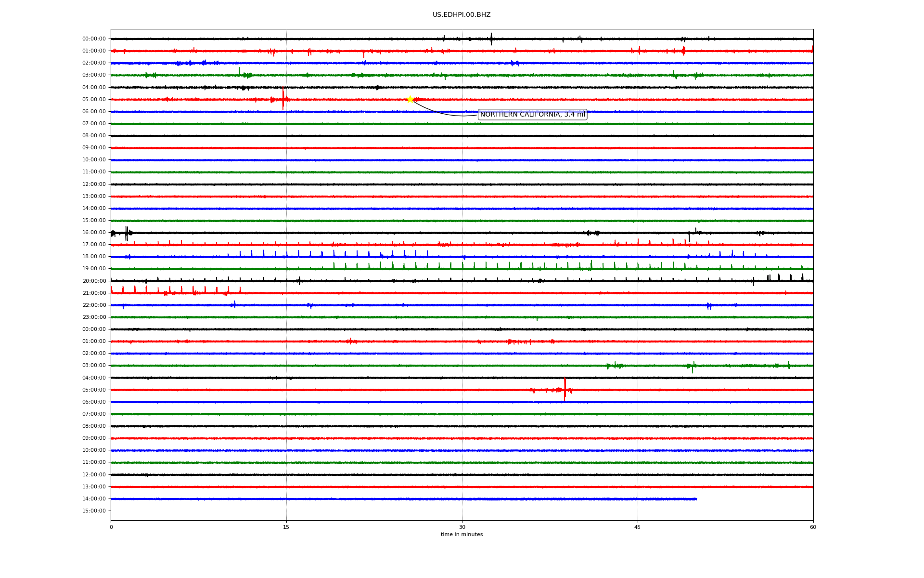The image size is (924, 578).
Task: Select the 21:00:00 row label
Action: click(x=94, y=293)
